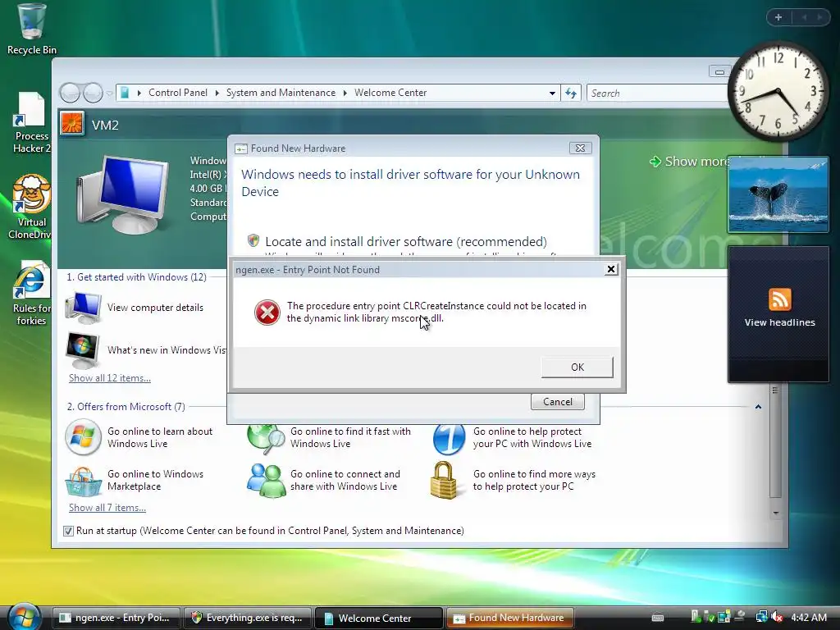This screenshot has height=630, width=840.
Task: Click the whale slideshow gadget picture
Action: point(778,194)
